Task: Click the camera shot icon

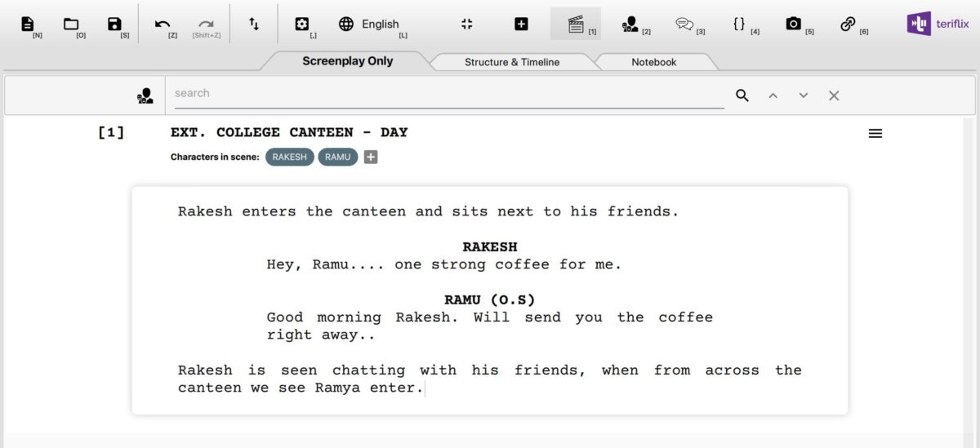Action: pos(793,24)
